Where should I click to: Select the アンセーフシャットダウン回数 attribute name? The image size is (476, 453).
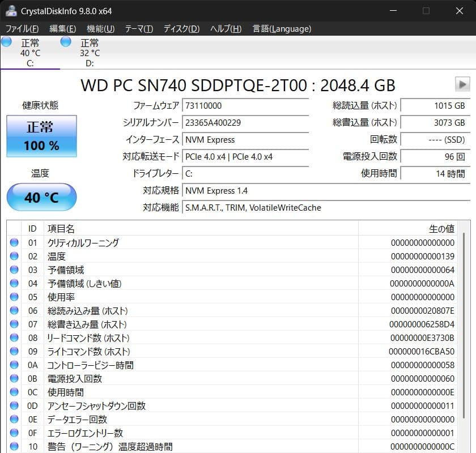coord(96,405)
